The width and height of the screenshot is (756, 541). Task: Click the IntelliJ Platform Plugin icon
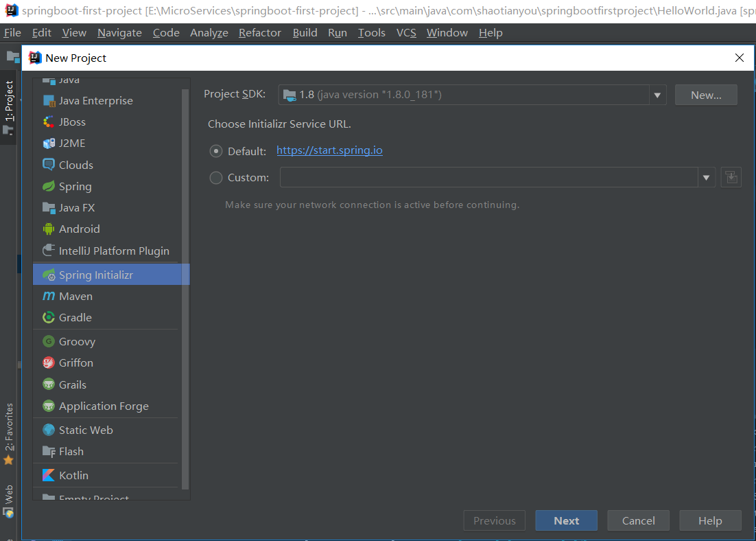click(x=49, y=251)
